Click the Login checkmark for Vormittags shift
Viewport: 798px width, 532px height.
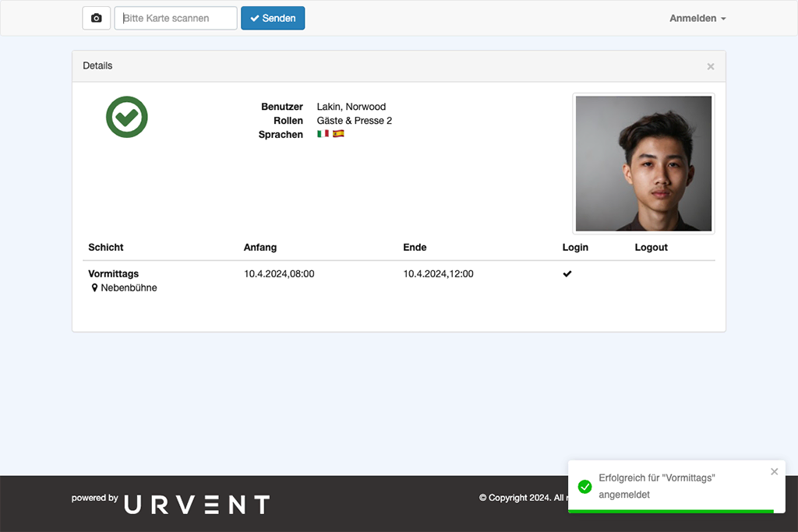[567, 273]
